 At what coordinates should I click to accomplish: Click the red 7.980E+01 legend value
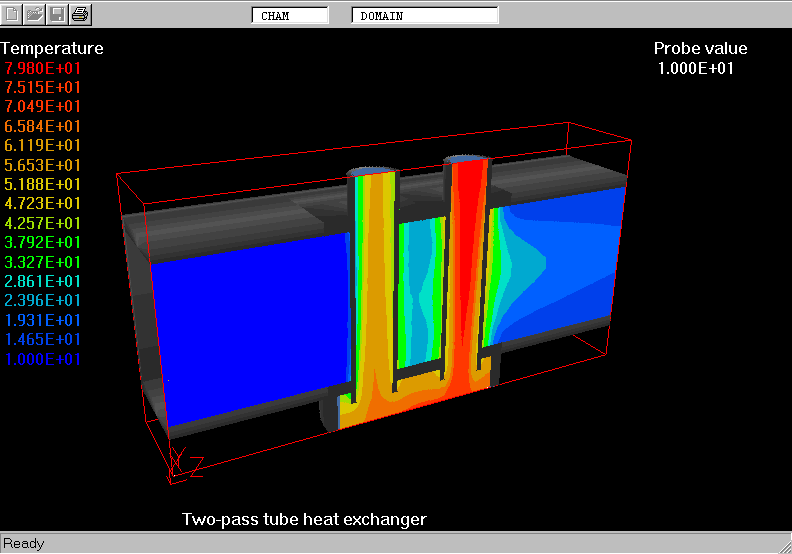point(43,68)
